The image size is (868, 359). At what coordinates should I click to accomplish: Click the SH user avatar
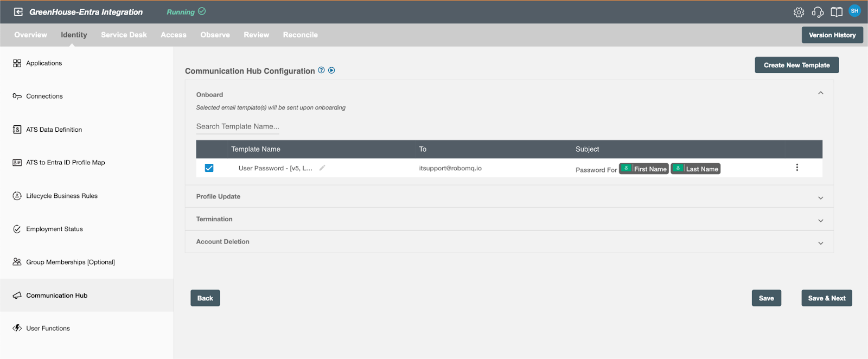click(x=855, y=11)
